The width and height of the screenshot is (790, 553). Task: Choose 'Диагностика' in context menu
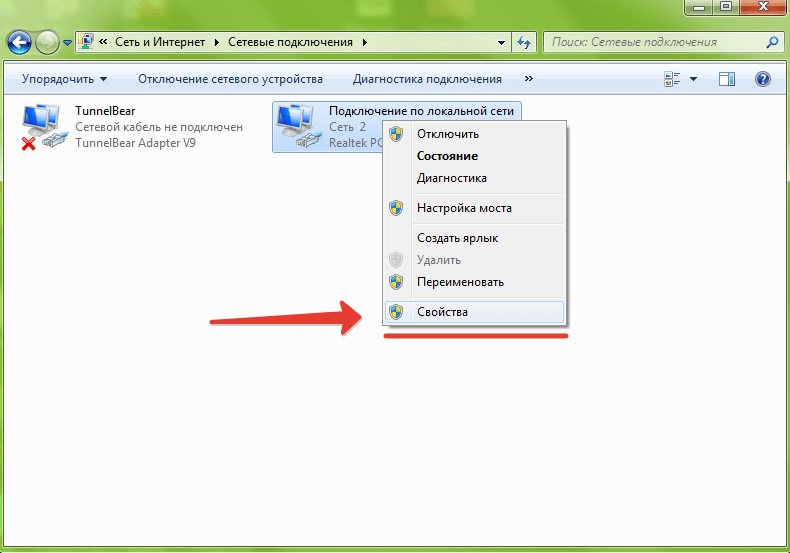(474, 178)
